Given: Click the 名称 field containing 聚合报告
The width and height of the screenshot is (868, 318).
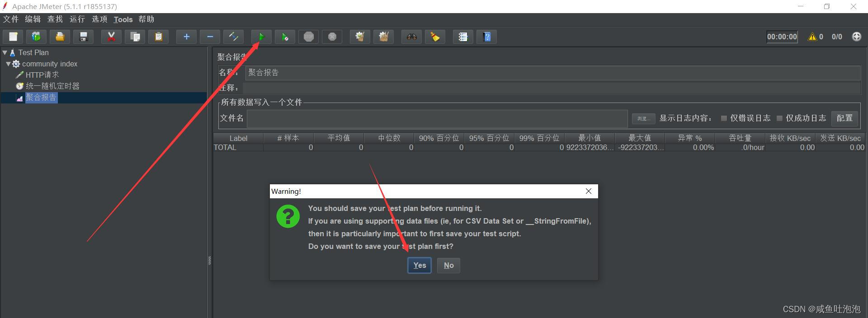Looking at the screenshot, I should 553,73.
